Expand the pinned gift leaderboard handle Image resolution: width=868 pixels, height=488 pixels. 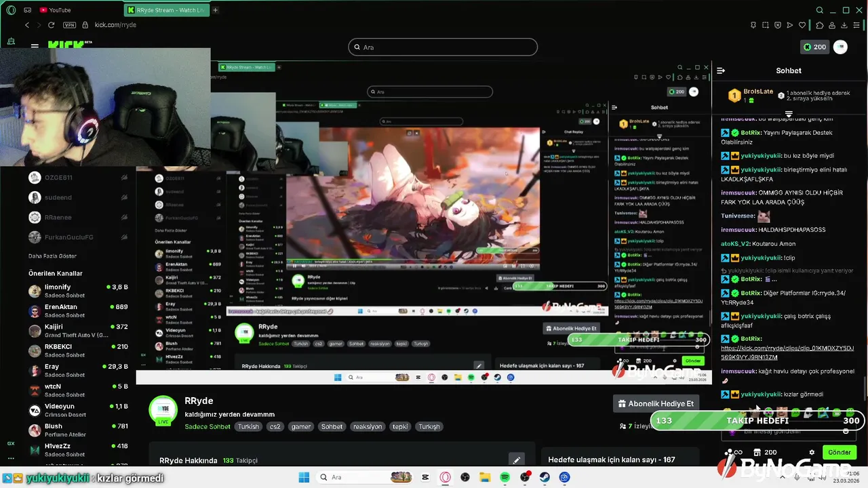tap(789, 115)
